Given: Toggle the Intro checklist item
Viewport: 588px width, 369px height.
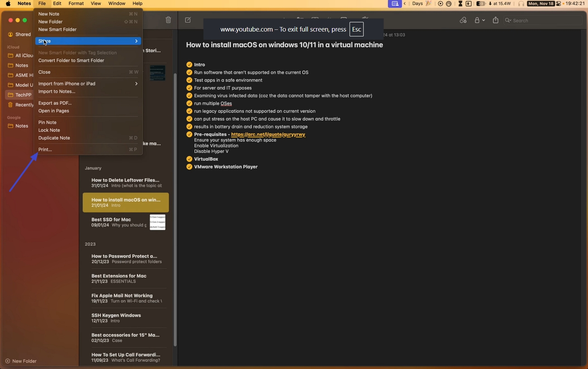Looking at the screenshot, I should (189, 65).
